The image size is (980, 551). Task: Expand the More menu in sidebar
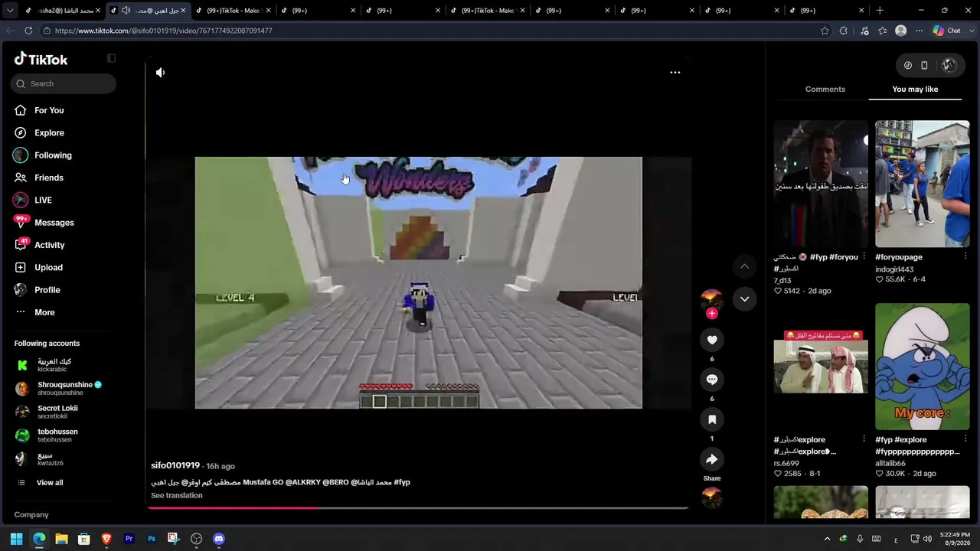click(x=35, y=312)
